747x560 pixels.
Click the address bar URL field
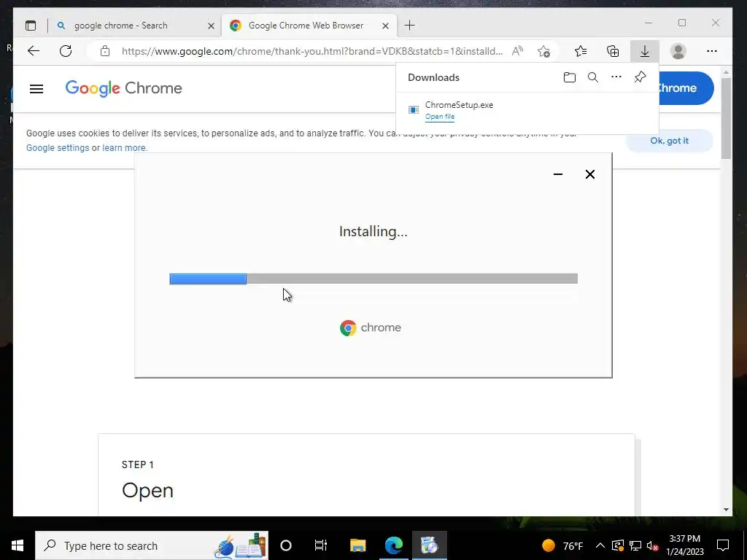click(x=312, y=51)
